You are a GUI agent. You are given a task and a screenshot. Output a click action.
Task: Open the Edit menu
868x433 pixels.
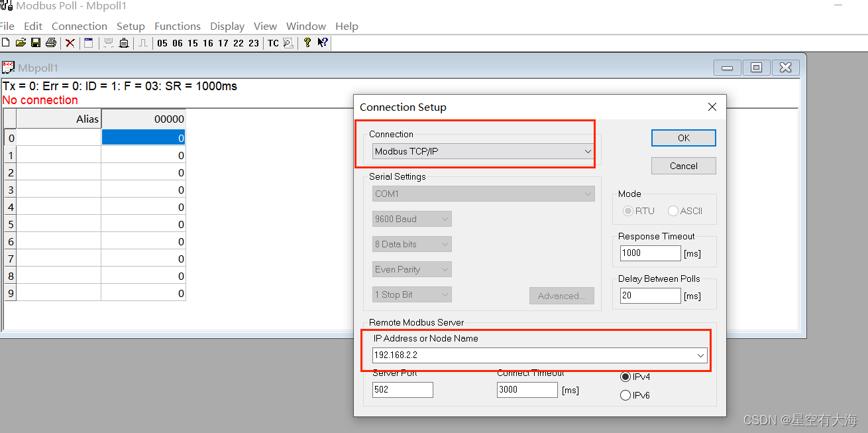point(33,27)
